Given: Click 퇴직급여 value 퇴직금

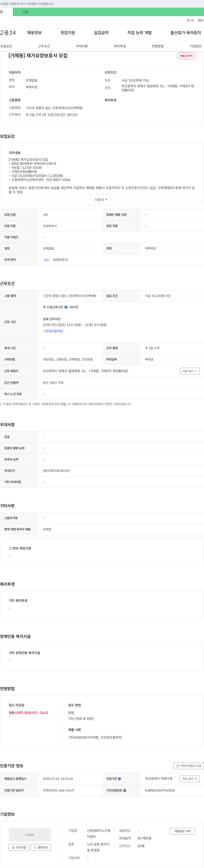Looking at the screenshot, I should [149, 359].
